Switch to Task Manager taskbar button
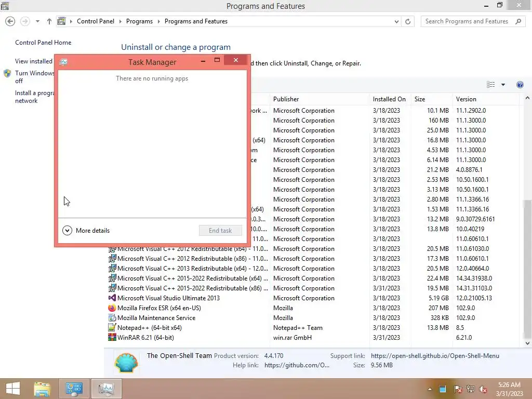 pos(106,389)
